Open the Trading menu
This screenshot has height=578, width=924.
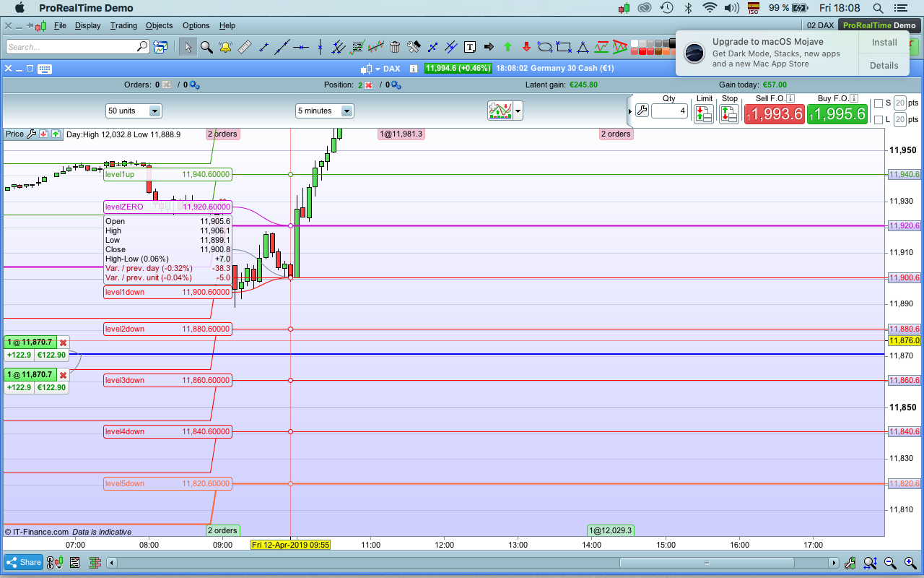(123, 25)
